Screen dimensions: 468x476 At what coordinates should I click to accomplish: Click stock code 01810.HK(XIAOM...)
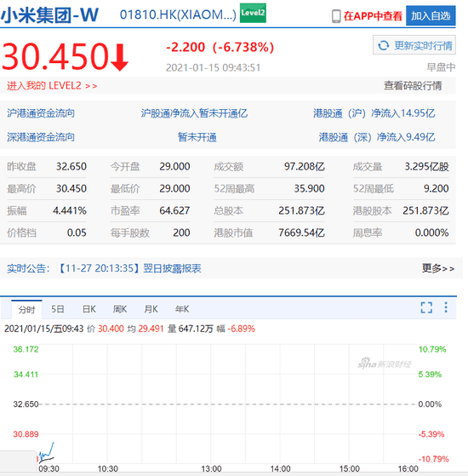178,14
